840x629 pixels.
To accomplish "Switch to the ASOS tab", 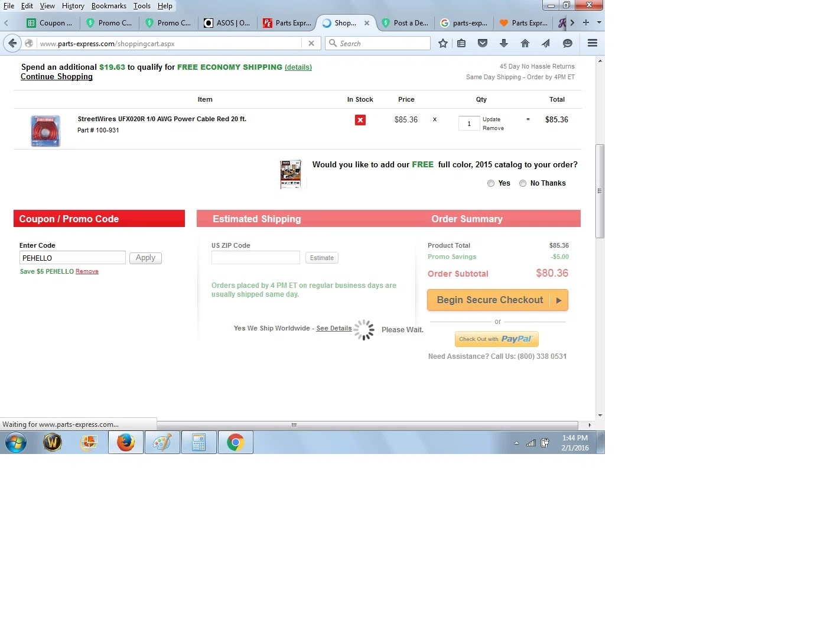I will 227,23.
